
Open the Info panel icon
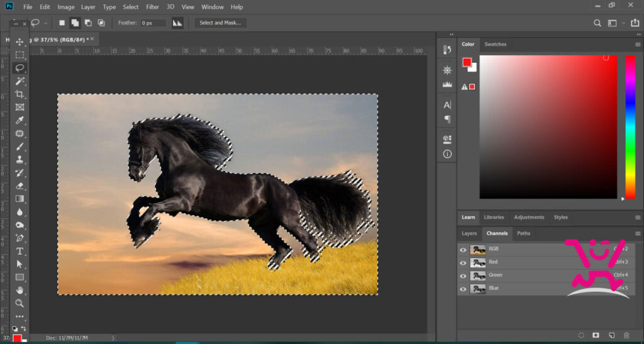[x=447, y=154]
